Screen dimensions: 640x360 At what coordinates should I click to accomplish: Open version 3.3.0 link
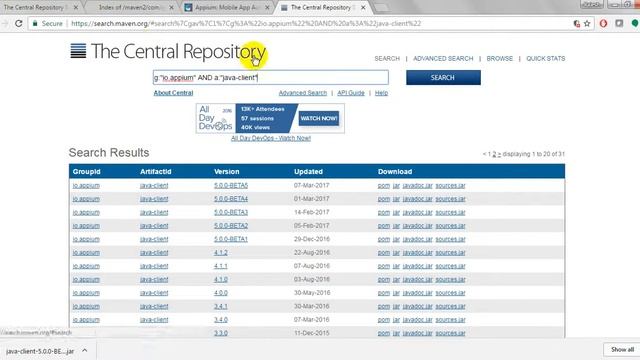[220, 333]
